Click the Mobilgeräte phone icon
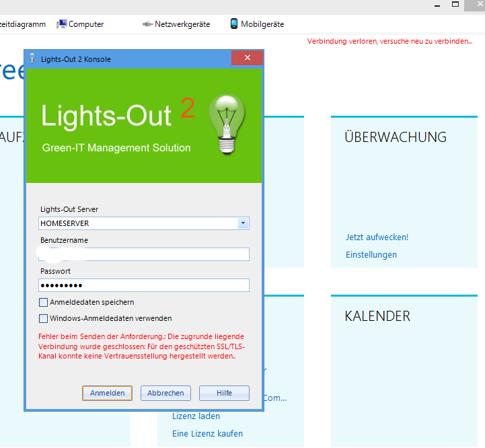This screenshot has height=448, width=485. (234, 24)
